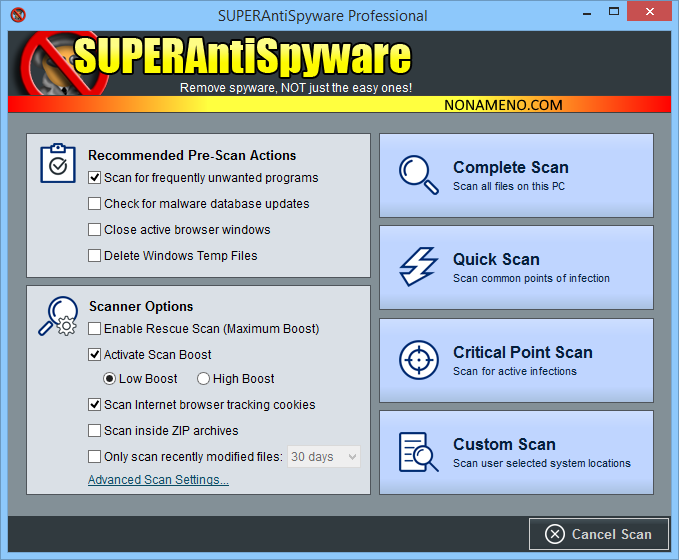
Task: Click the X icon in Cancel Scan
Action: pos(553,534)
